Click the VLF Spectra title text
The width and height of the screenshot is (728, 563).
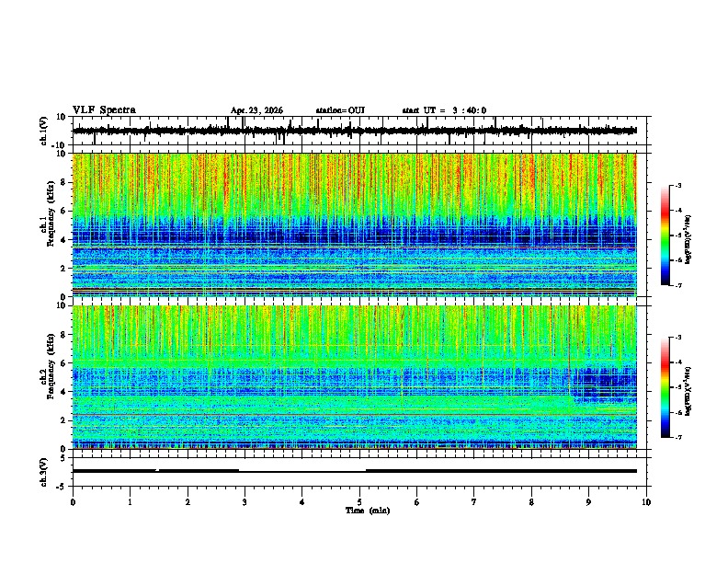(104, 110)
